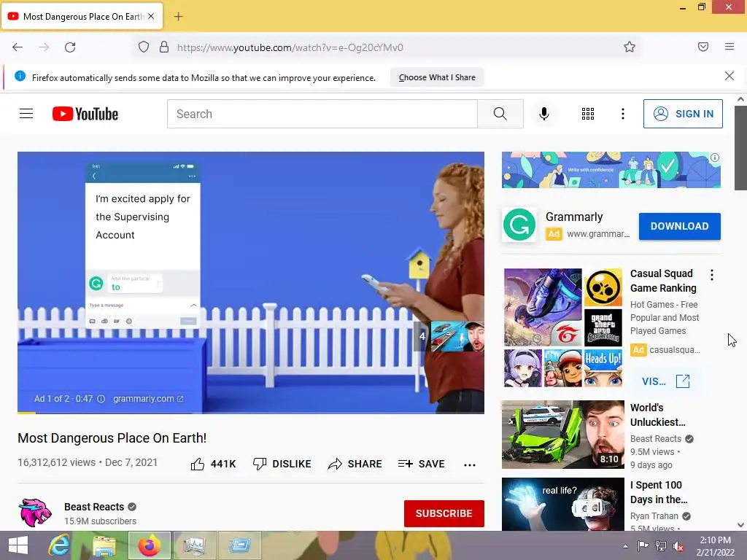
Task: Open Firefox tracking protection shield
Action: 144,47
